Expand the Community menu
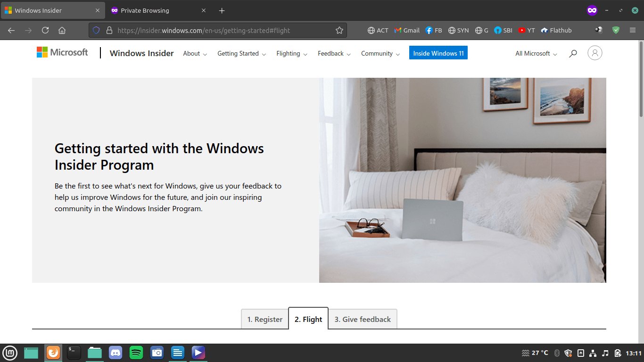The width and height of the screenshot is (644, 362). [380, 54]
